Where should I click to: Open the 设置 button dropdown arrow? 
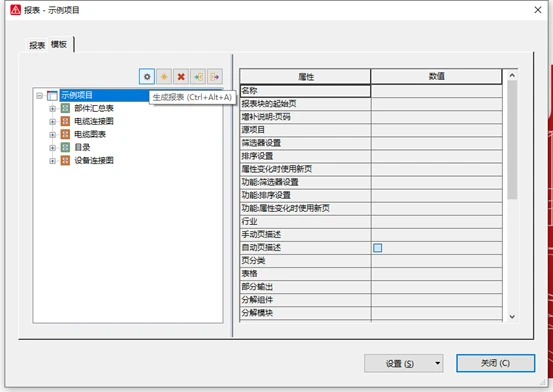click(437, 363)
